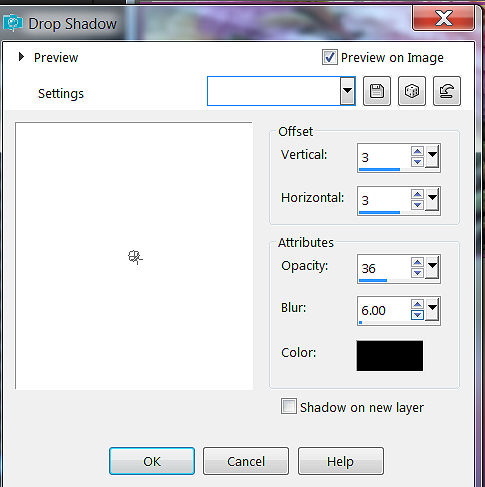The height and width of the screenshot is (487, 485).
Task: Open the Opacity slider dropdown arrow
Action: tap(432, 267)
